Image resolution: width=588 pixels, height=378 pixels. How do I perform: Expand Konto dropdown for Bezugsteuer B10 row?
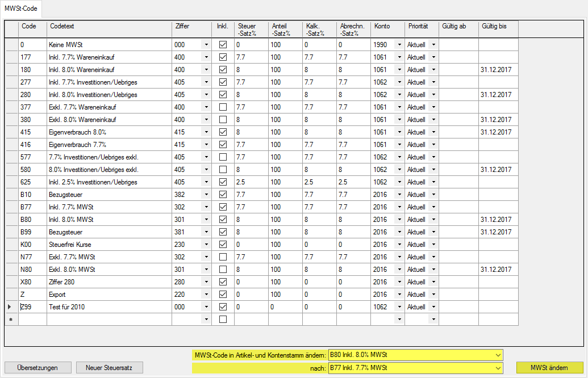(399, 194)
